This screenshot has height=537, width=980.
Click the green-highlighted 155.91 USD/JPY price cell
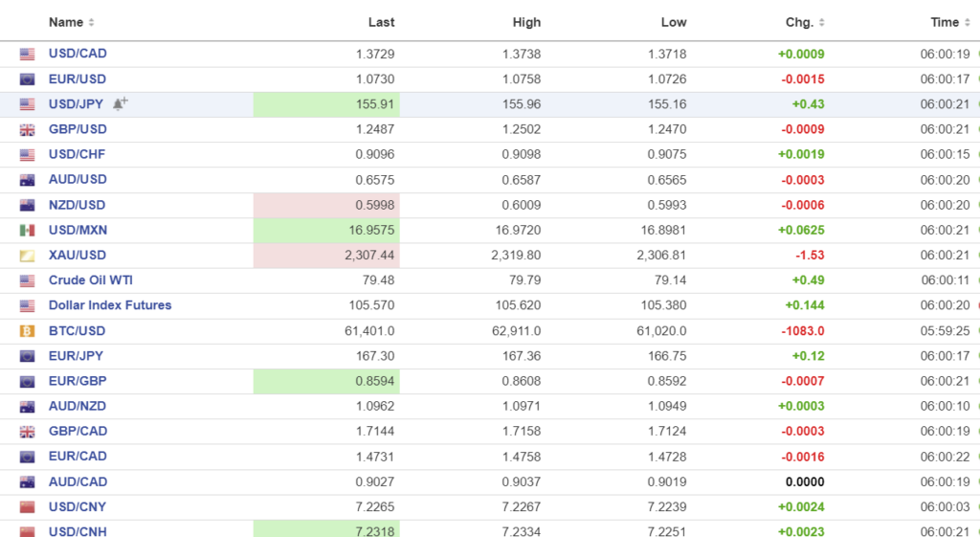pyautogui.click(x=326, y=104)
